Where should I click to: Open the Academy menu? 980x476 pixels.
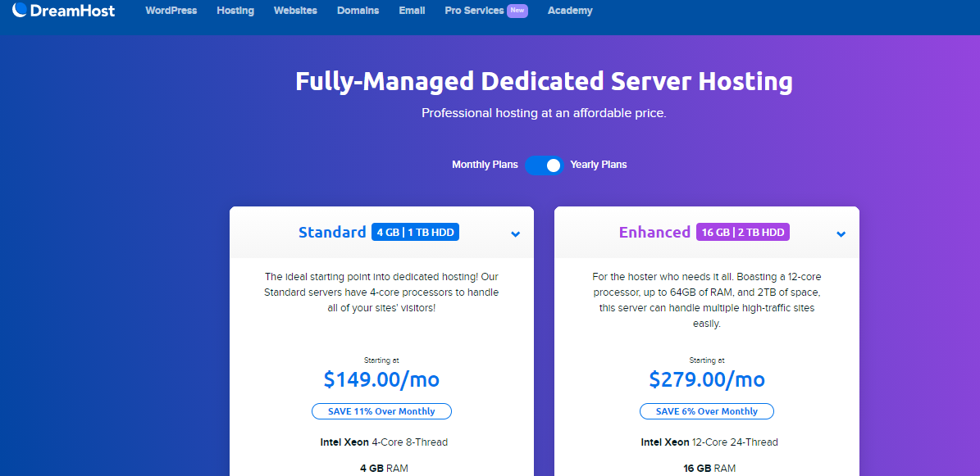click(x=570, y=11)
